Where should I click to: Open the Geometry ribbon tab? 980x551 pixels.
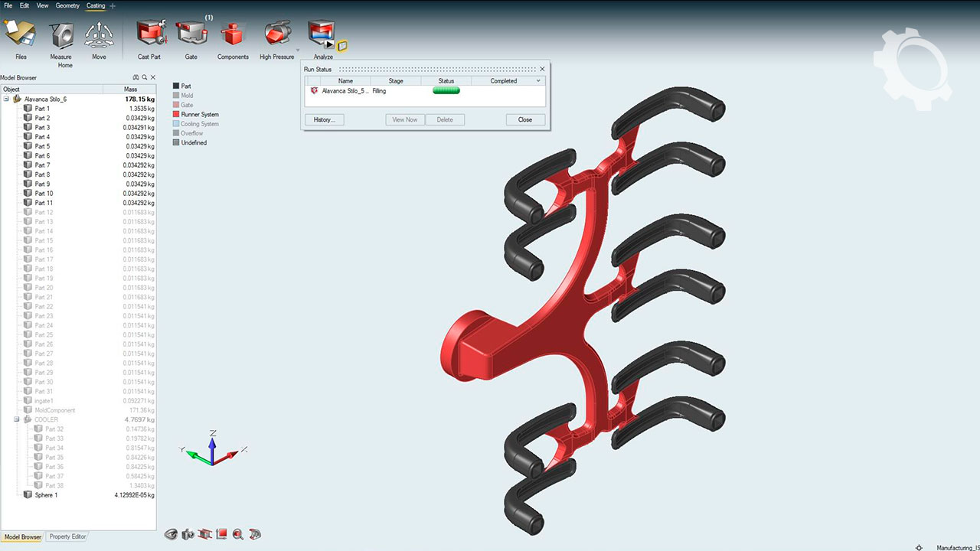pyautogui.click(x=67, y=5)
